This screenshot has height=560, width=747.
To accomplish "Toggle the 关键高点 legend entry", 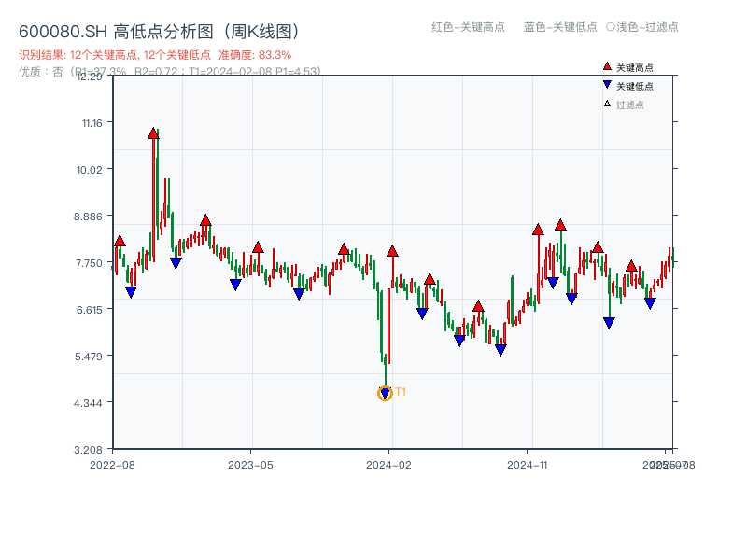I will (627, 67).
